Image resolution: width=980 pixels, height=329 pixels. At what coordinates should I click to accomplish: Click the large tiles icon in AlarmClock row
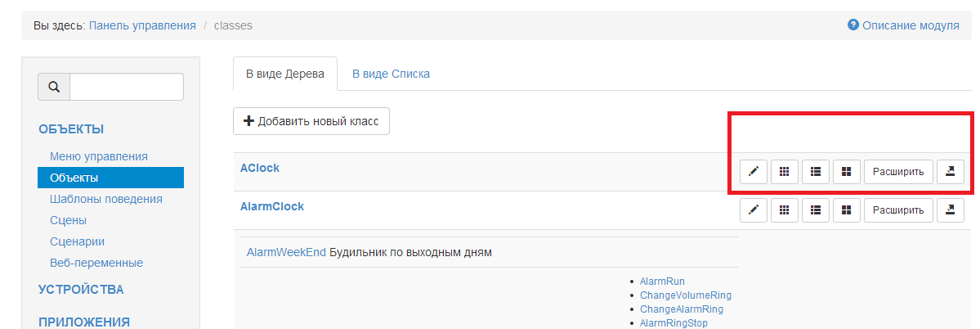pyautogui.click(x=847, y=210)
